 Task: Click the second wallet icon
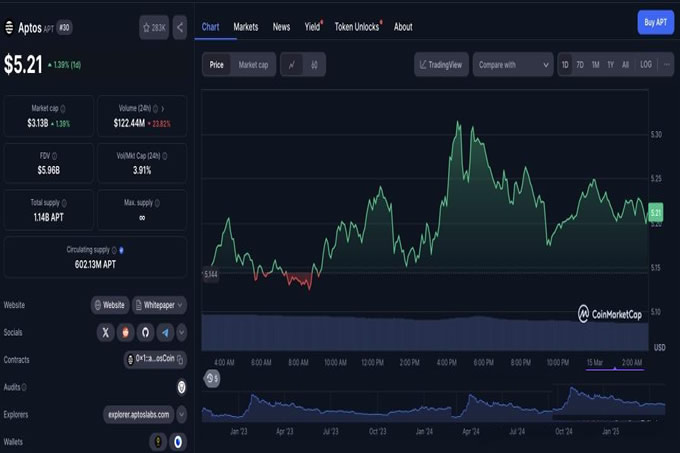coord(178,442)
